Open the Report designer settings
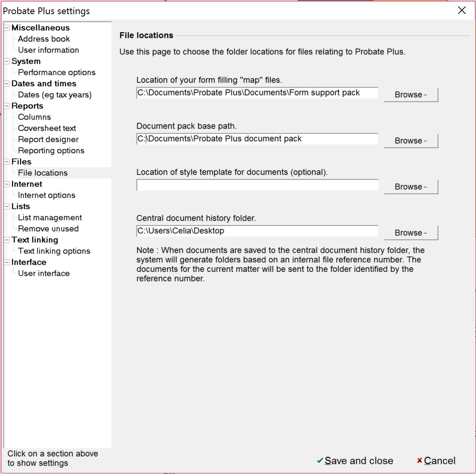This screenshot has width=476, height=474. coord(48,140)
